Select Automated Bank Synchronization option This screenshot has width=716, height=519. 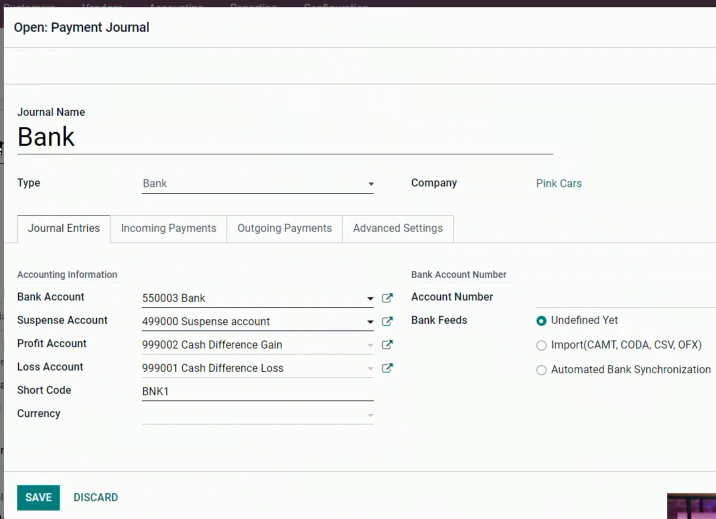click(541, 370)
